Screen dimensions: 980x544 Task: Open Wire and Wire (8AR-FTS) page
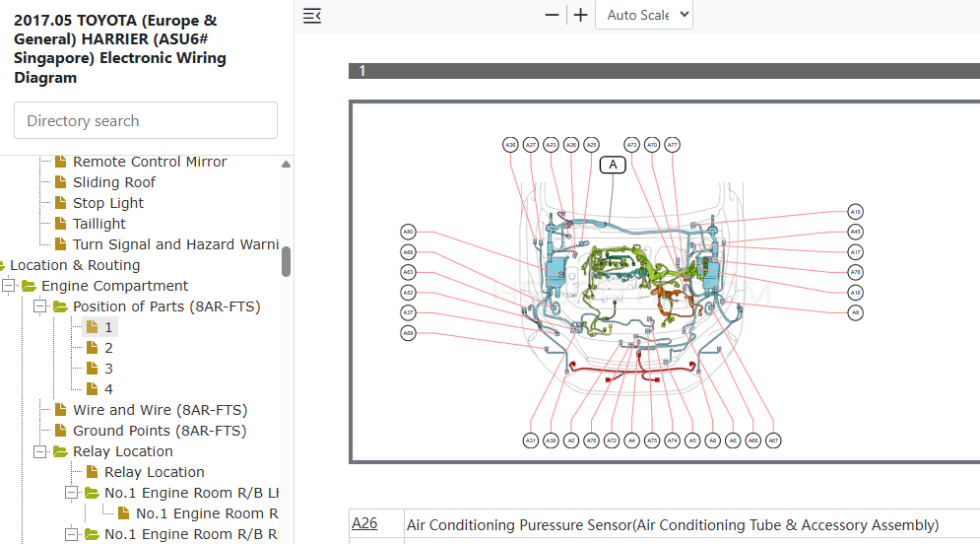160,410
